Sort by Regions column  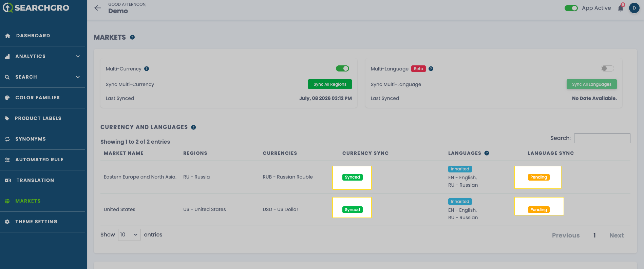click(195, 153)
